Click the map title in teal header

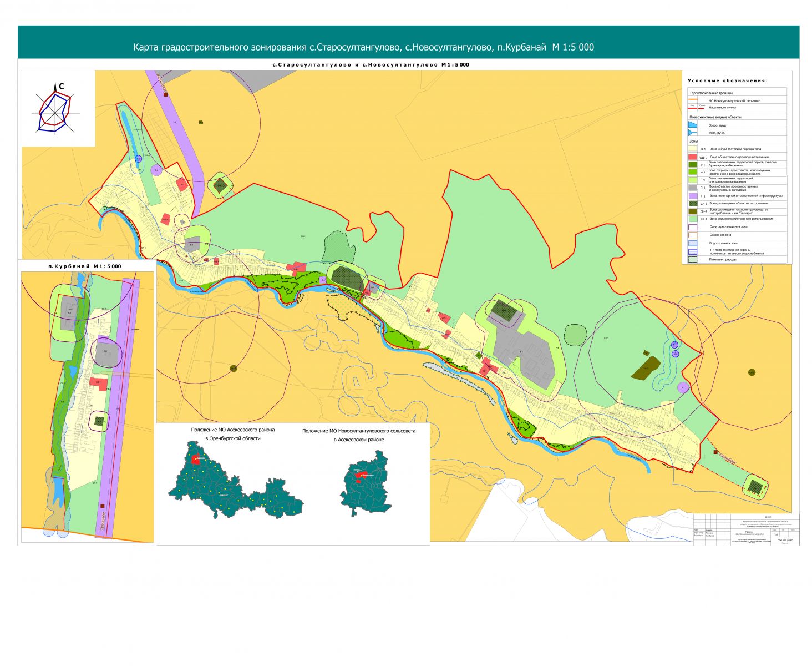(363, 47)
